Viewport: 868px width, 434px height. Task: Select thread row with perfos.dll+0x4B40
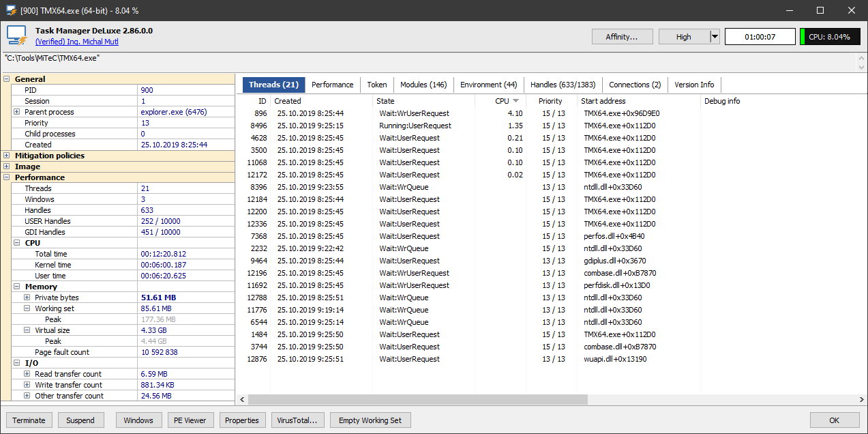551,236
